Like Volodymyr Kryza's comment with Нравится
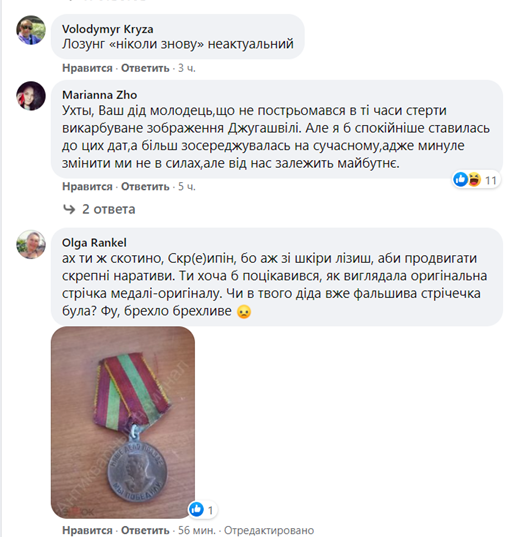The height and width of the screenshot is (537, 518). click(x=87, y=68)
